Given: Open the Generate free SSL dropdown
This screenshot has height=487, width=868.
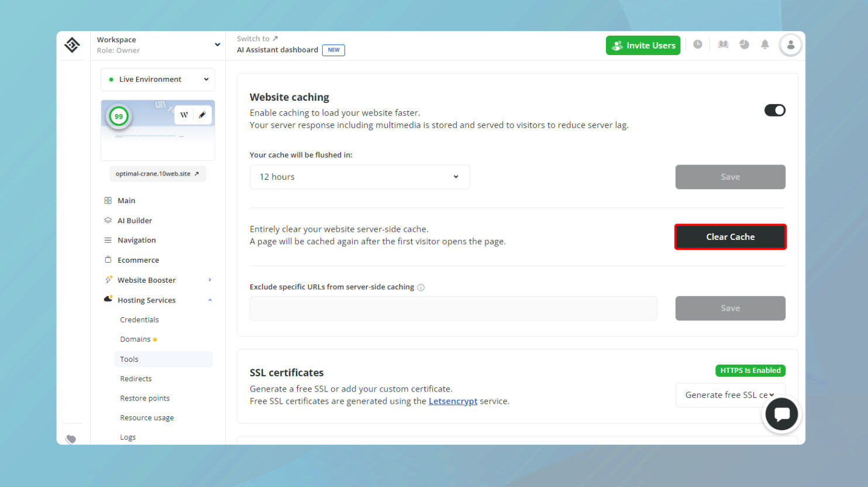Looking at the screenshot, I should pos(729,395).
